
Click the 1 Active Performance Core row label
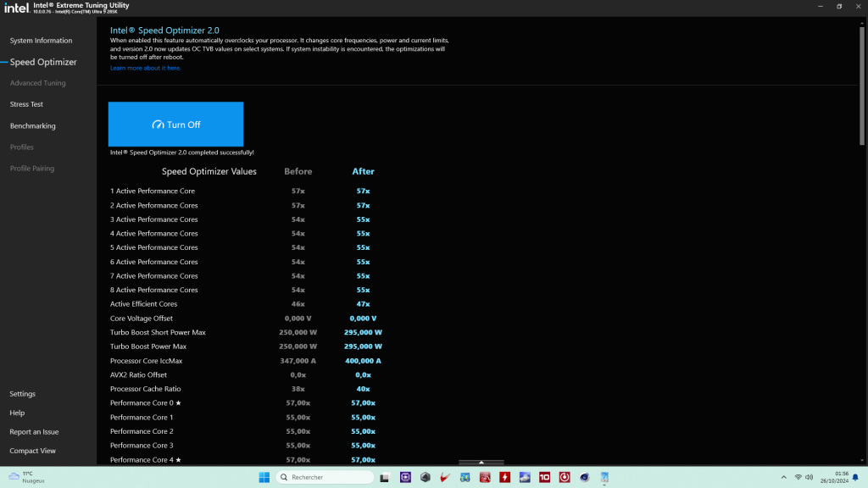(153, 191)
